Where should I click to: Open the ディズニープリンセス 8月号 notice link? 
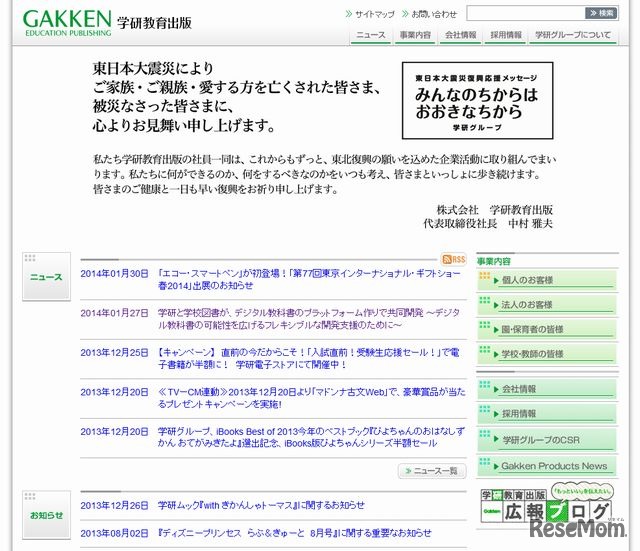click(x=295, y=533)
